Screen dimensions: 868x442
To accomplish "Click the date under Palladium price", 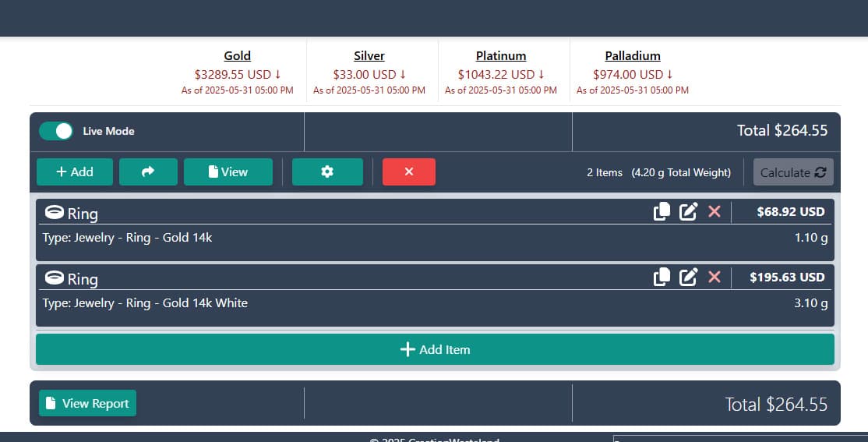I will (x=633, y=90).
